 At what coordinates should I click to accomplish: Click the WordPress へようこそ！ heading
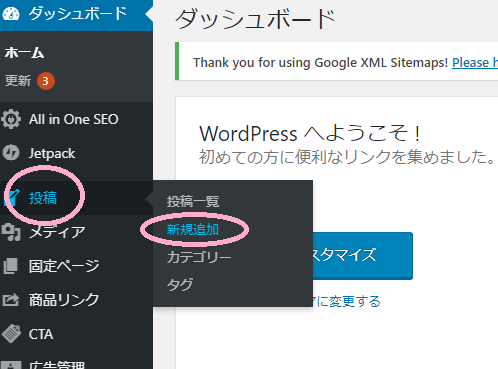pyautogui.click(x=310, y=133)
